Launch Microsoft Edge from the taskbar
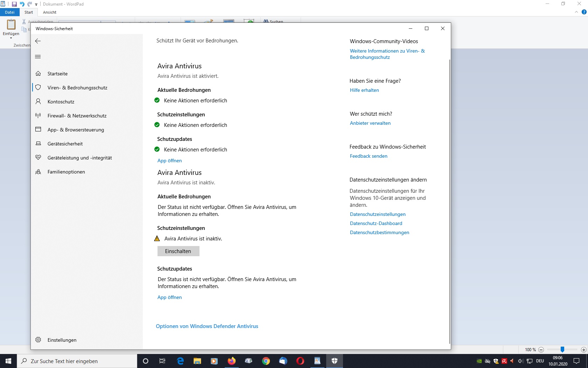The image size is (588, 368). point(180,361)
